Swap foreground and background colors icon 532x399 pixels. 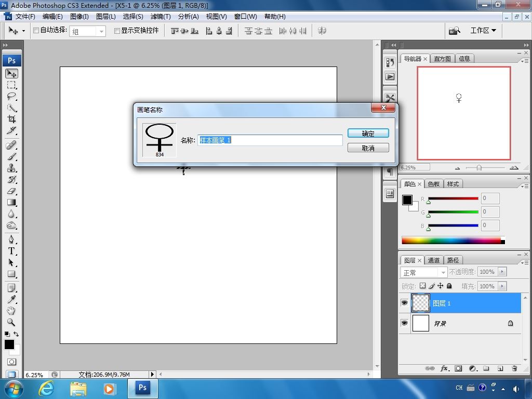tap(16, 334)
